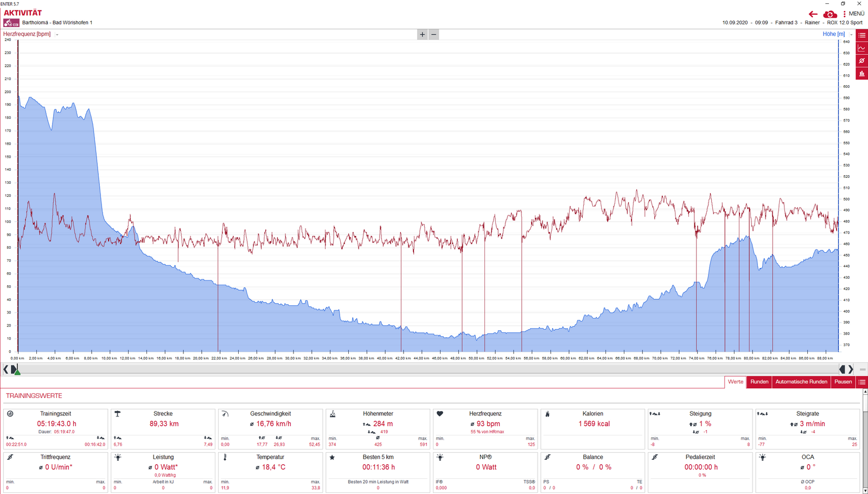Click the cloud sync icon
The width and height of the screenshot is (868, 494).
point(829,14)
